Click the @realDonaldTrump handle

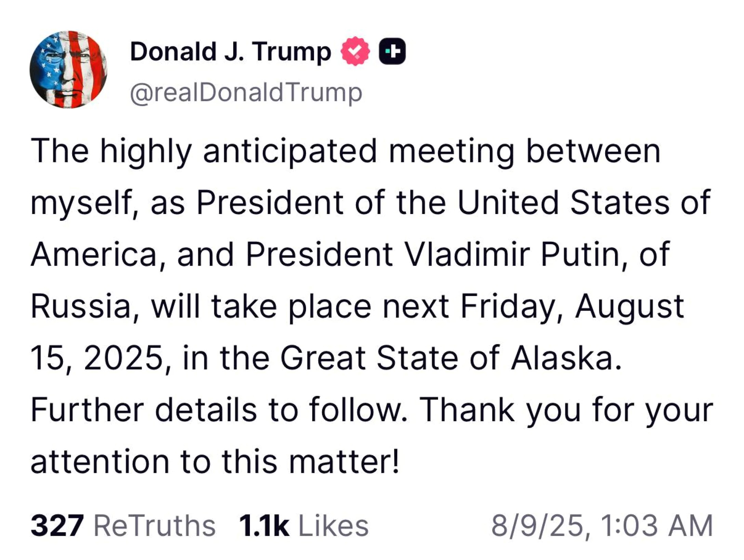[246, 92]
